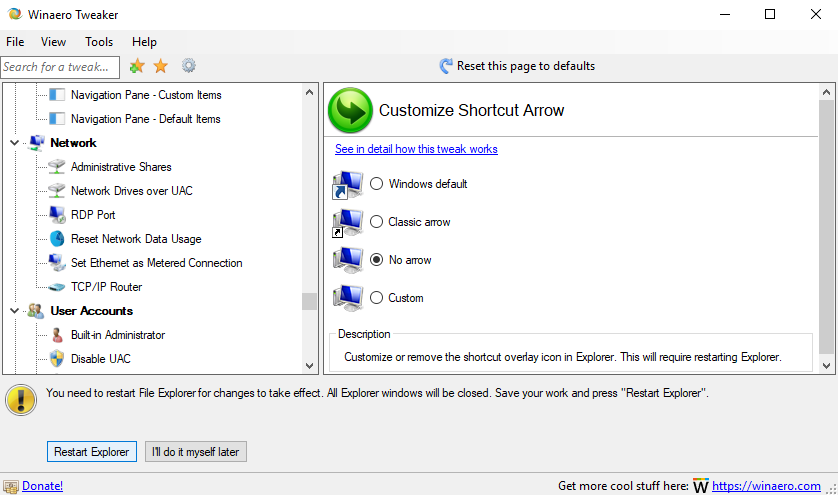Image resolution: width=838 pixels, height=495 pixels.
Task: Click Navigation Pane Custom Items icon
Action: click(x=57, y=95)
